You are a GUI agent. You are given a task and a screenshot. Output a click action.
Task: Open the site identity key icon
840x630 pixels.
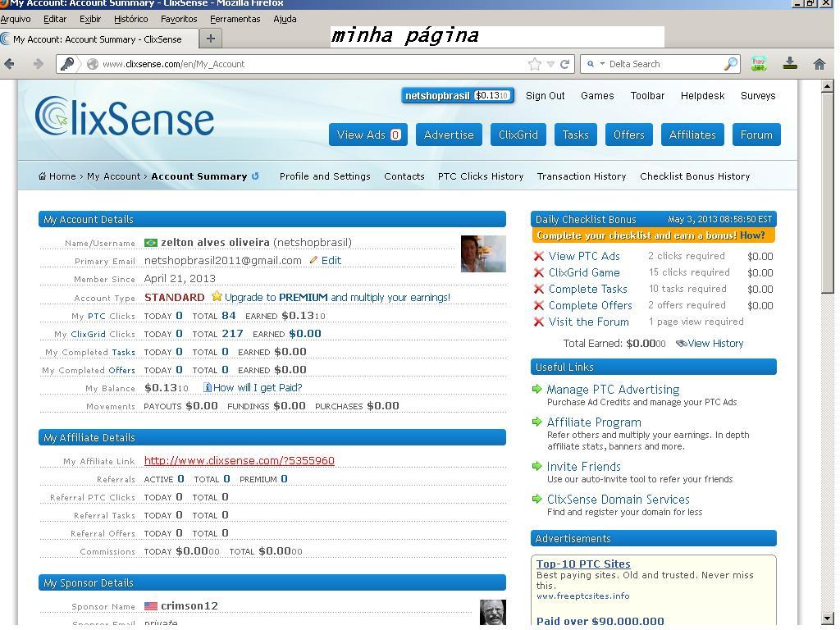67,64
